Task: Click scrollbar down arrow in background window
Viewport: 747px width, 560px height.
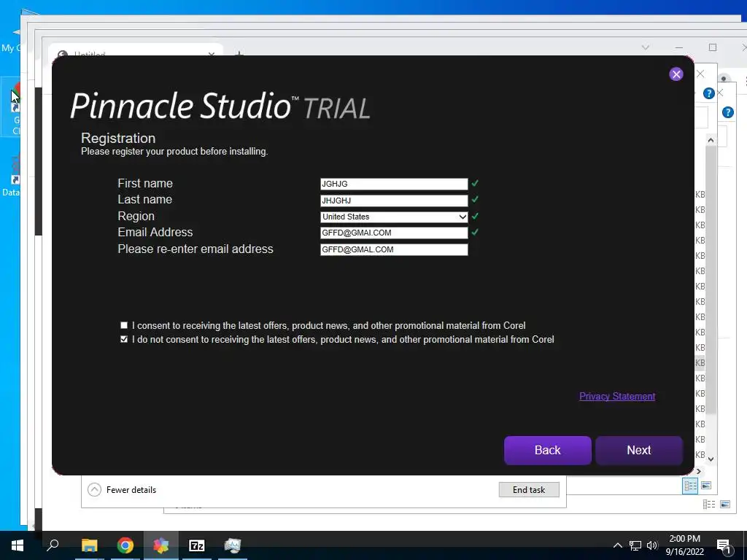Action: [x=711, y=459]
